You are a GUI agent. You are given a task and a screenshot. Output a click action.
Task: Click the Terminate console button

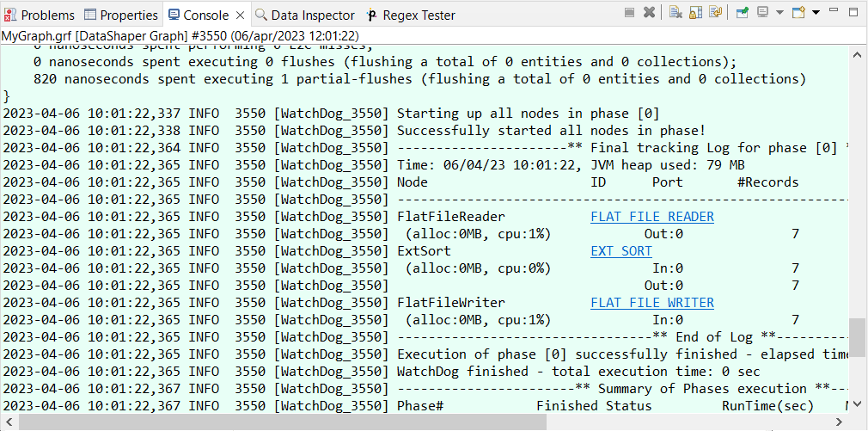(630, 13)
